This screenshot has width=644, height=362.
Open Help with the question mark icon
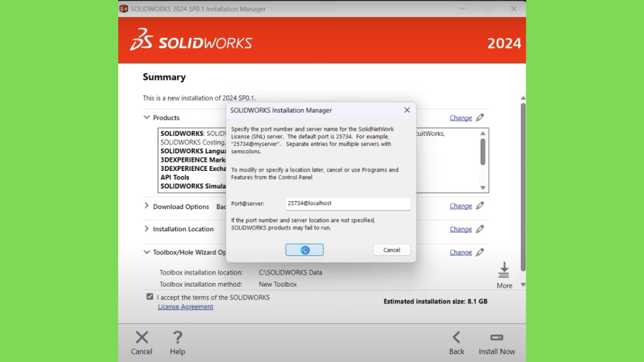click(177, 337)
